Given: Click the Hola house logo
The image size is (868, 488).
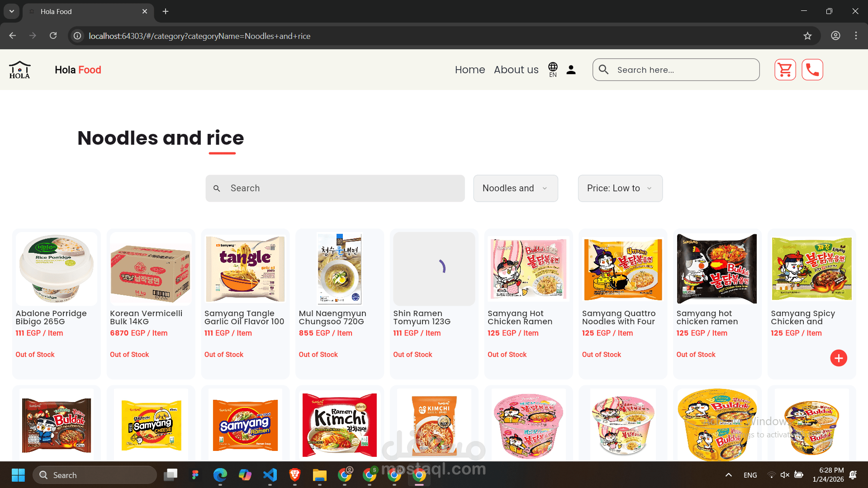Looking at the screenshot, I should point(20,70).
